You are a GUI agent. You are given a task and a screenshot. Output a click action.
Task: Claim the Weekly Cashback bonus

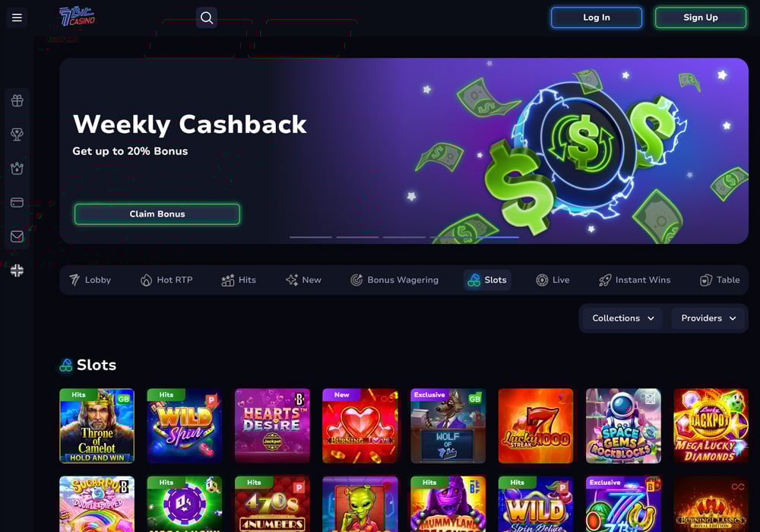click(x=157, y=214)
